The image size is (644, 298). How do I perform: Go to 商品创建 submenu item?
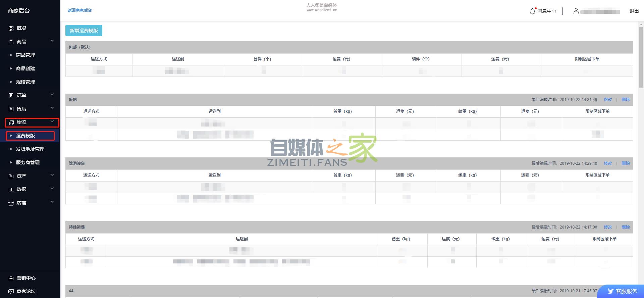tap(25, 68)
